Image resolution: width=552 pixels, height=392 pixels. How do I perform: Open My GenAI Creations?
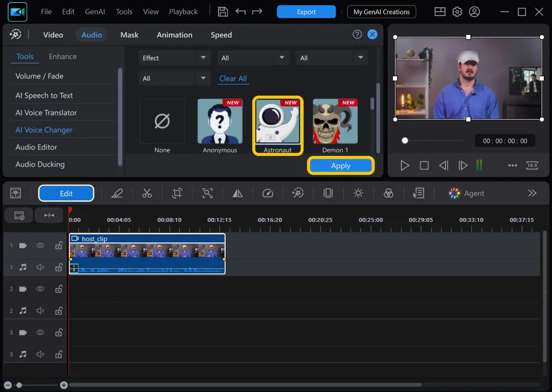(x=381, y=12)
